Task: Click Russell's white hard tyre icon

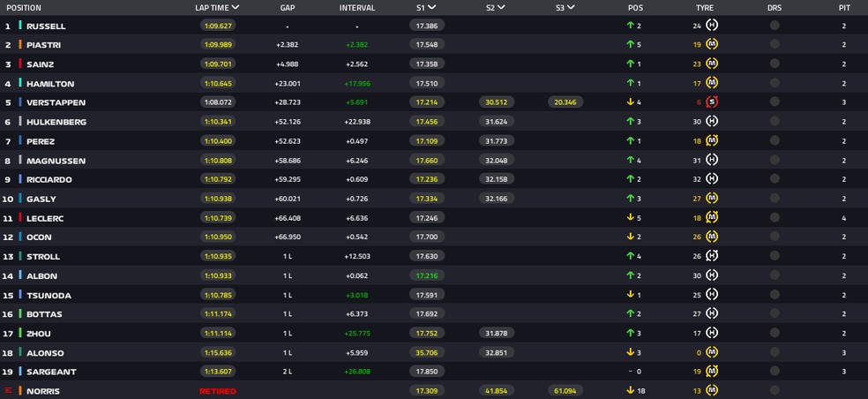Action: (x=712, y=26)
